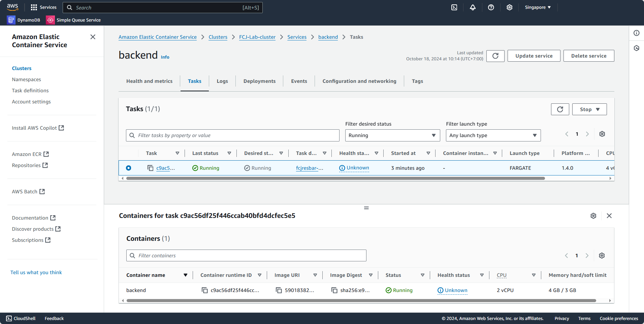Switch to the Deployments tab
This screenshot has height=324, width=644.
point(259,81)
